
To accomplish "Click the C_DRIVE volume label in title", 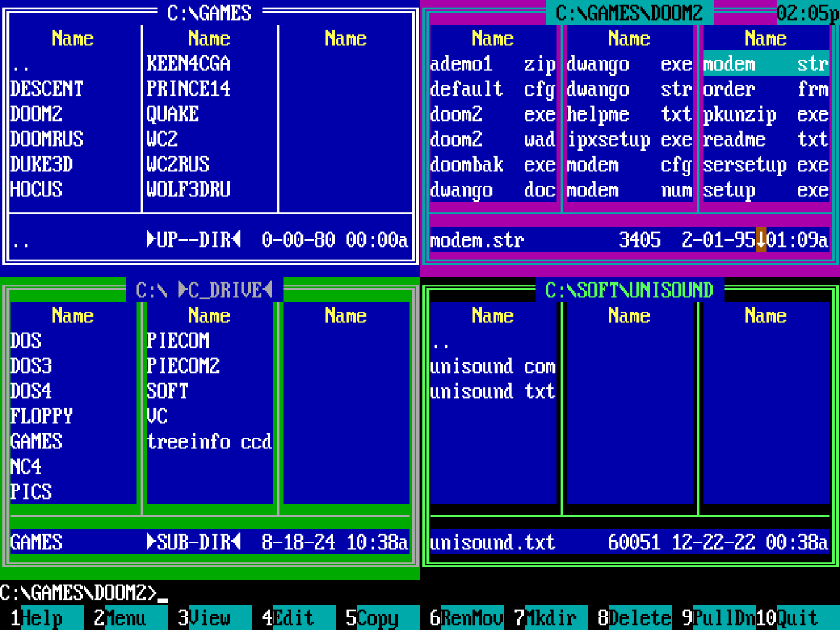I will click(226, 290).
